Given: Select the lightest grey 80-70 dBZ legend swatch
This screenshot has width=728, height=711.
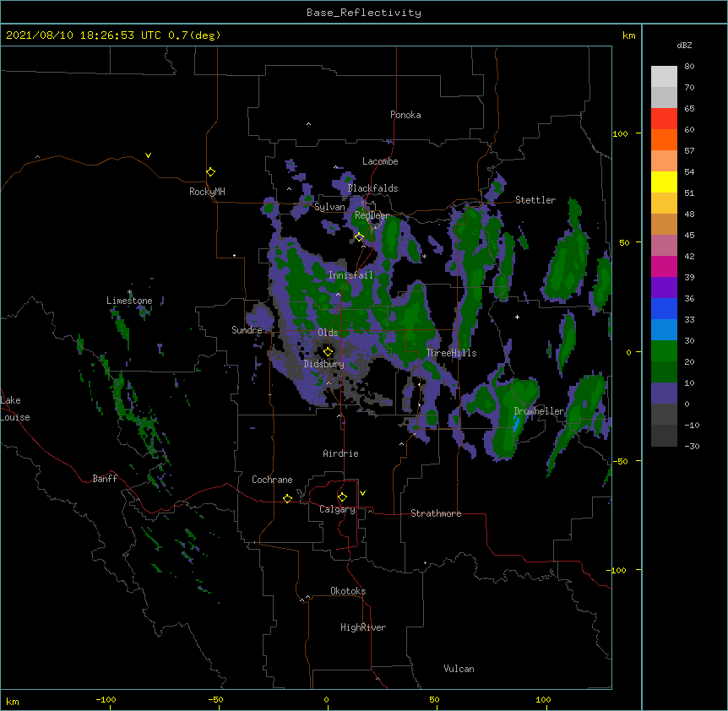Looking at the screenshot, I should [x=664, y=77].
